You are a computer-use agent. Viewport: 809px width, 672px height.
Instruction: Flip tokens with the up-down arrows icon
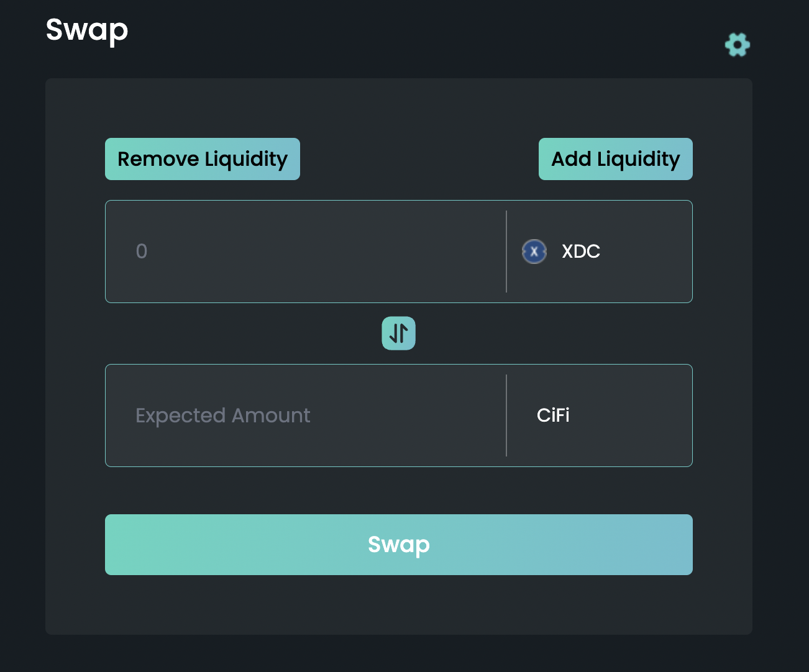[398, 334]
